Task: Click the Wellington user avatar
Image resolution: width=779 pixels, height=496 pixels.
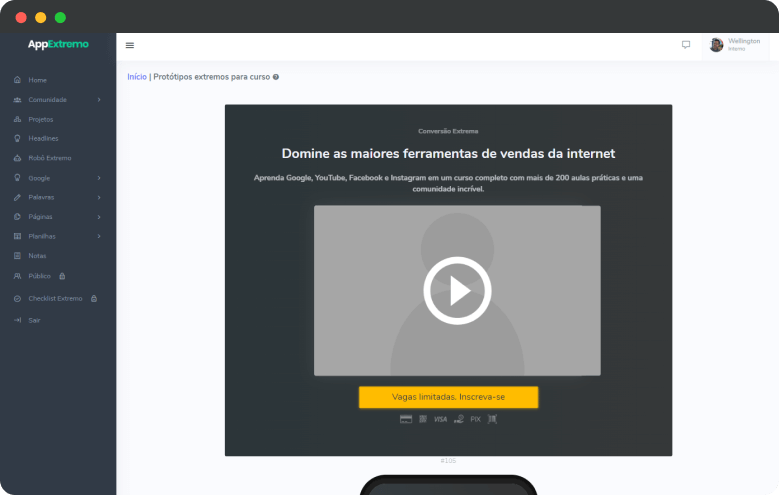Action: point(716,45)
